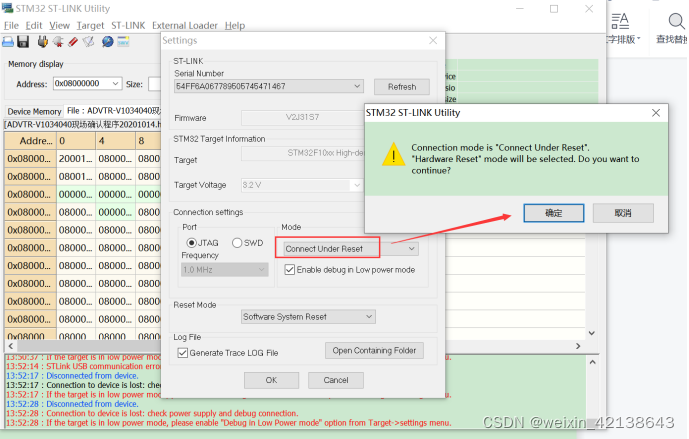Image resolution: width=689 pixels, height=439 pixels.
Task: Click the text layout icon in background window
Action: point(620,21)
